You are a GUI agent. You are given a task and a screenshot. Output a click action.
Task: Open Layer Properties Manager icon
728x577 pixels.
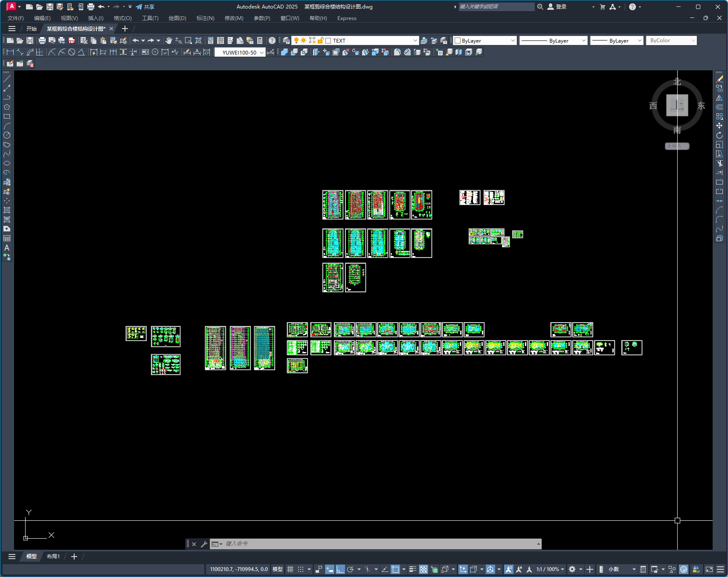tap(286, 40)
